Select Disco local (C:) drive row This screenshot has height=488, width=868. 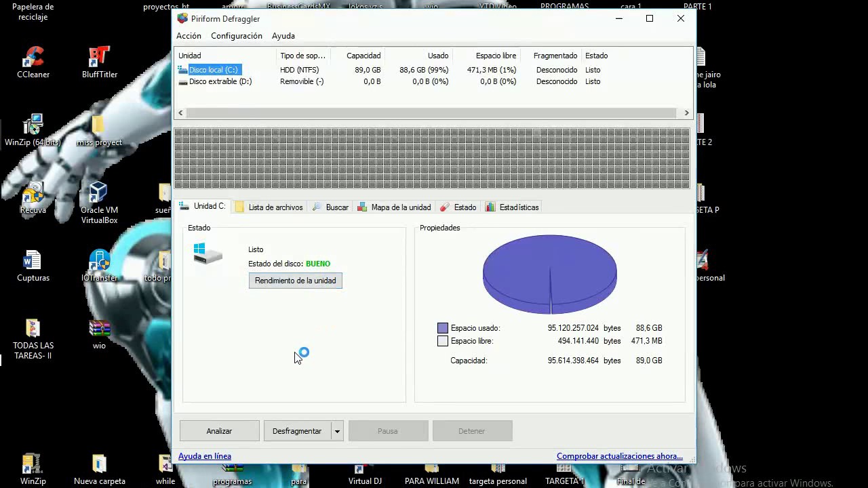pyautogui.click(x=434, y=70)
